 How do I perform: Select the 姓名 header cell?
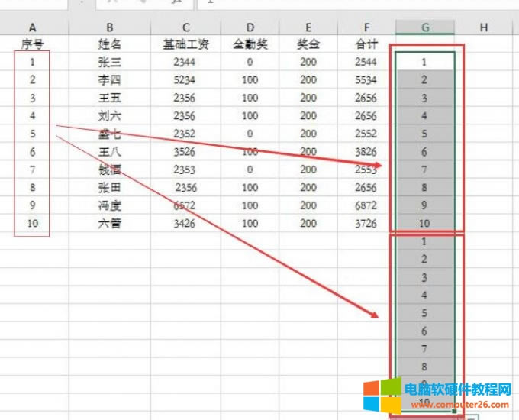[110, 44]
